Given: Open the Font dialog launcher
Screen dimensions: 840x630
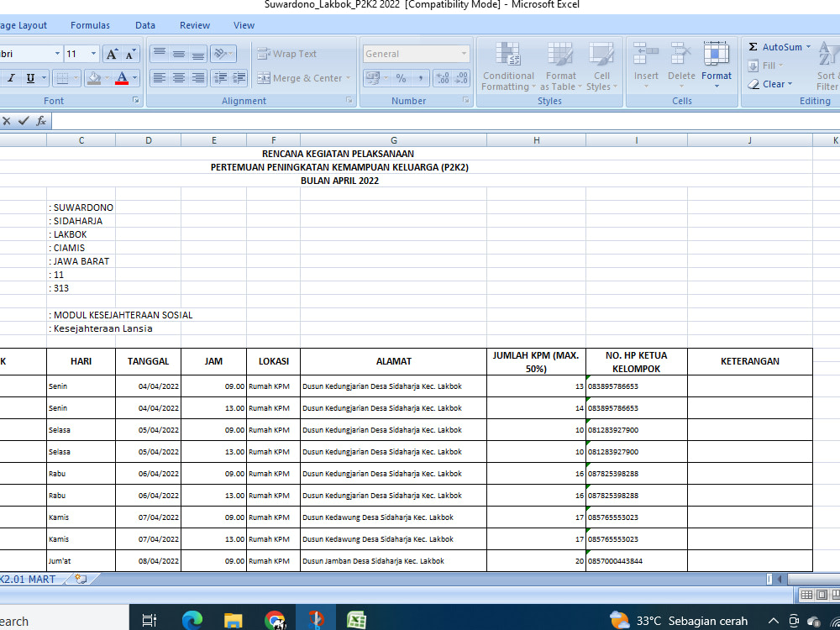Looking at the screenshot, I should pos(136,100).
